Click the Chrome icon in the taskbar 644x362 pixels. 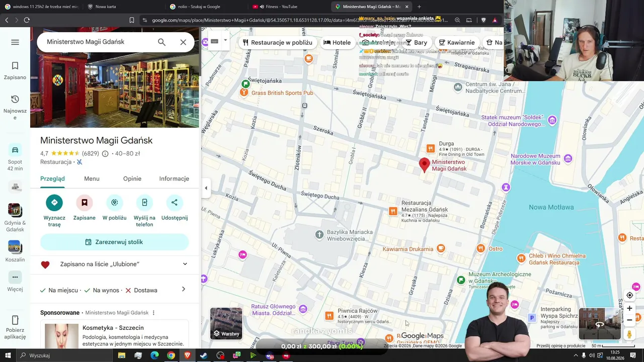(171, 355)
